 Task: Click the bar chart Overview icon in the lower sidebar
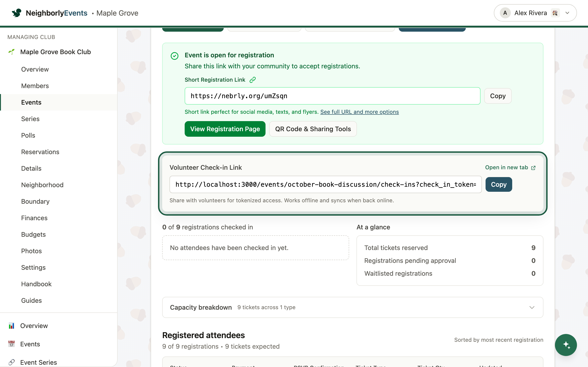11,326
